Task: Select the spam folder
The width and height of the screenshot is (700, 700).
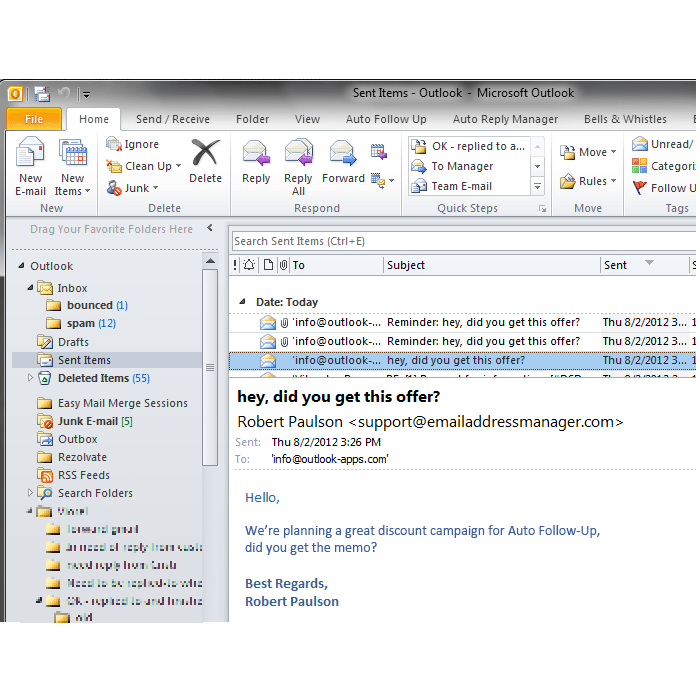Action: click(81, 323)
